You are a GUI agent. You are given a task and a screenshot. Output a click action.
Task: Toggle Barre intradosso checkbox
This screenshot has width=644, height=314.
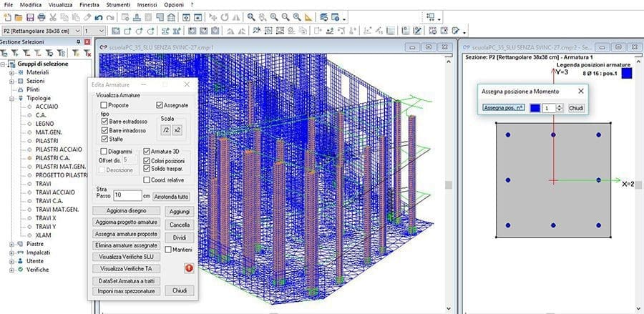point(104,130)
